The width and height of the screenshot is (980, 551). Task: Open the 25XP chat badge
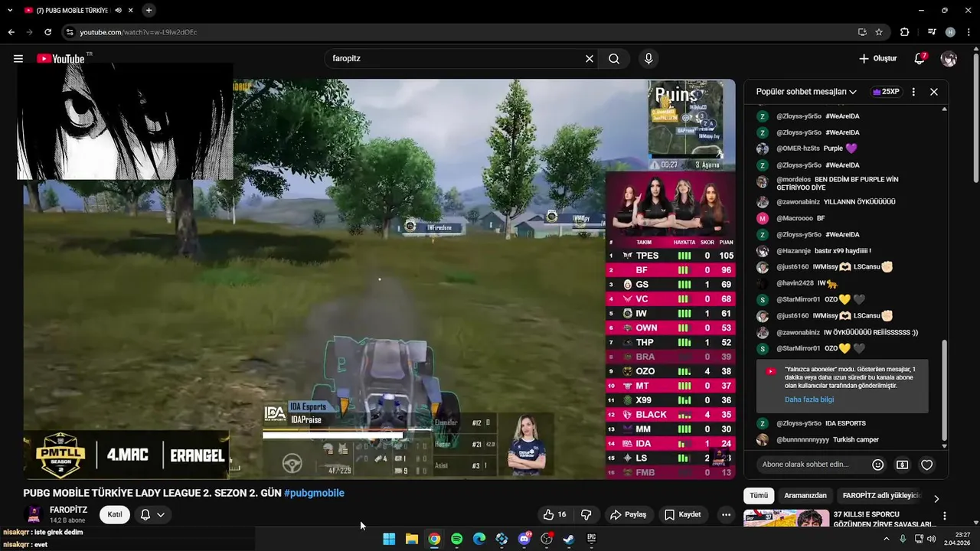click(x=886, y=92)
